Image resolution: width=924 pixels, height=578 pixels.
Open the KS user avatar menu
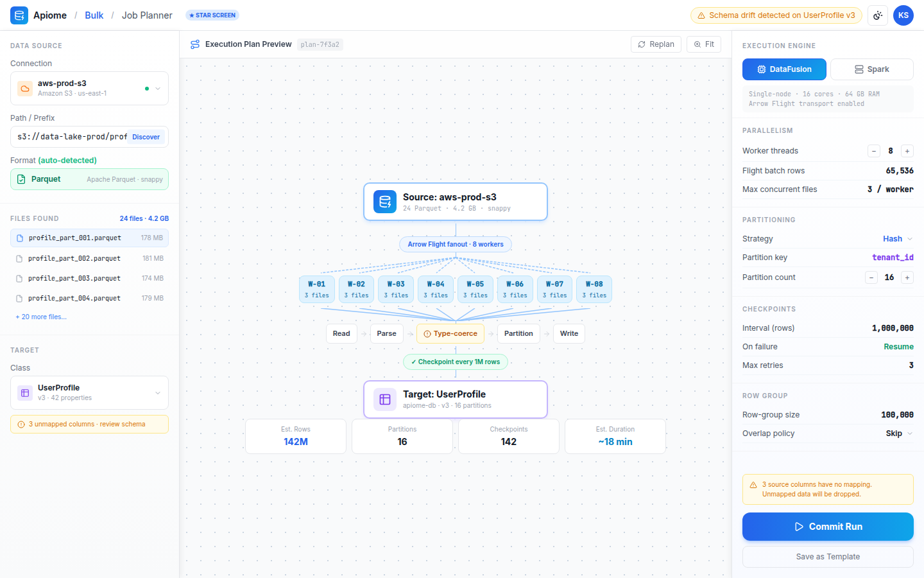pyautogui.click(x=903, y=15)
